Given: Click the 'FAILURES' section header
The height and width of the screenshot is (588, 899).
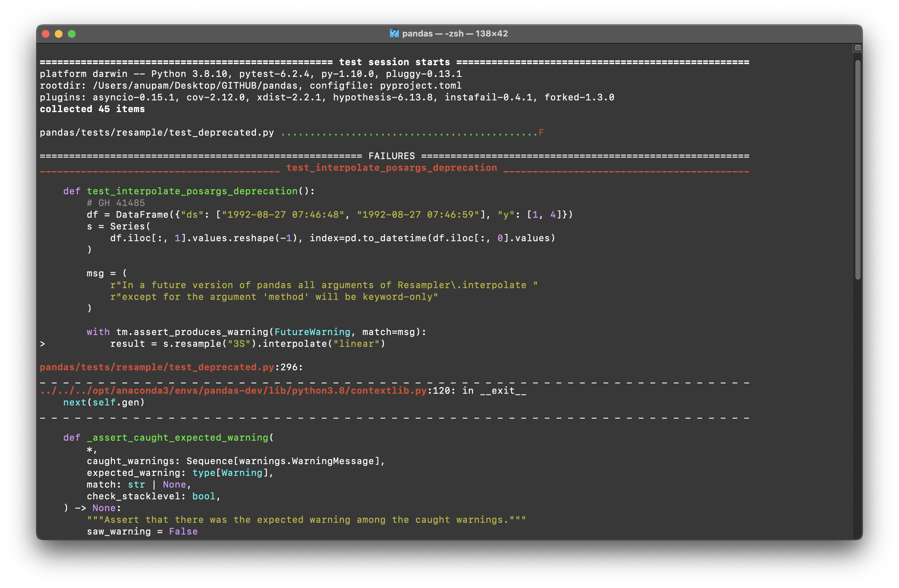Looking at the screenshot, I should pyautogui.click(x=392, y=156).
